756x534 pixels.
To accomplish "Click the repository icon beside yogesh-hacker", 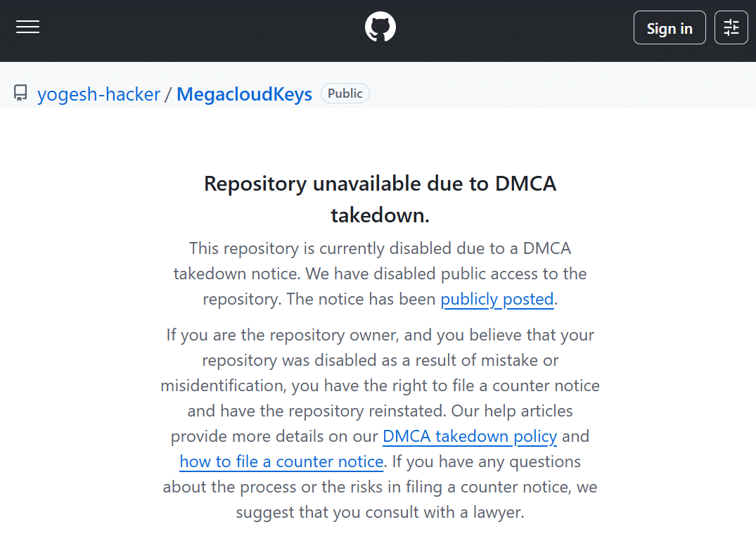I will [20, 94].
